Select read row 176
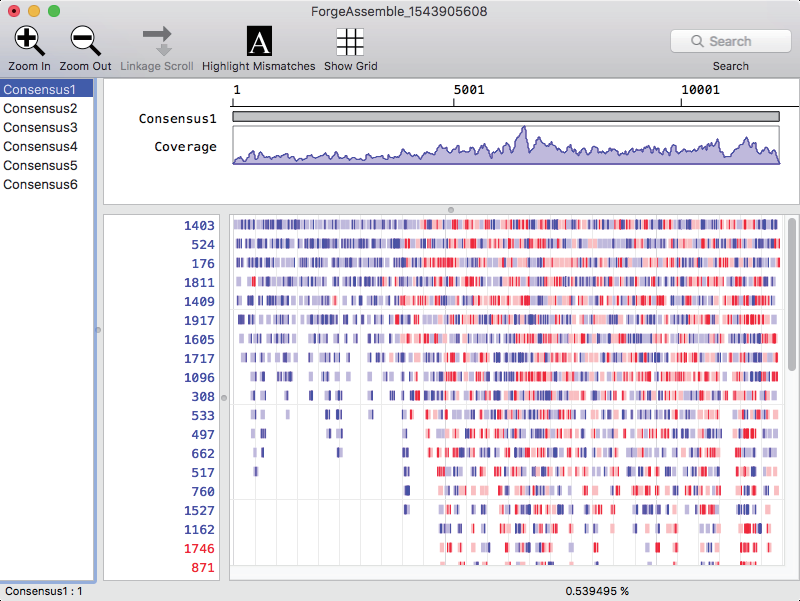Viewport: 800px width, 601px height. coord(203,263)
